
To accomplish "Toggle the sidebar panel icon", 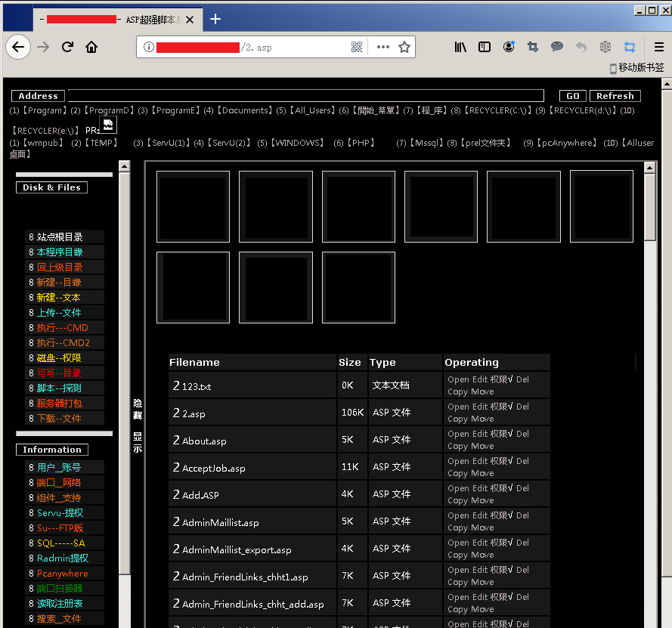I will point(485,47).
